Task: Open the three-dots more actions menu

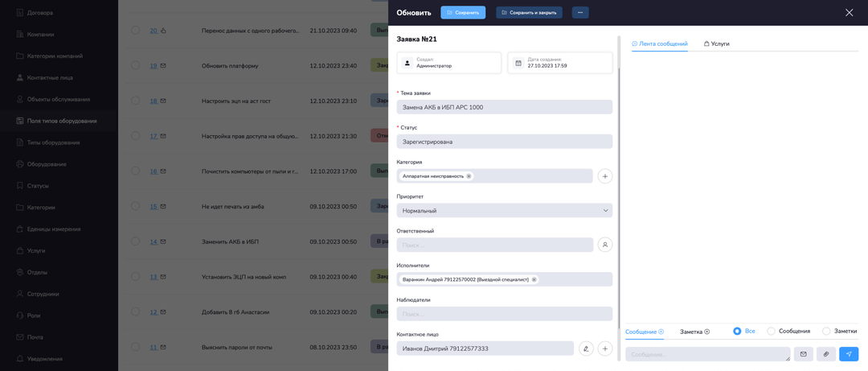Action: 580,12
